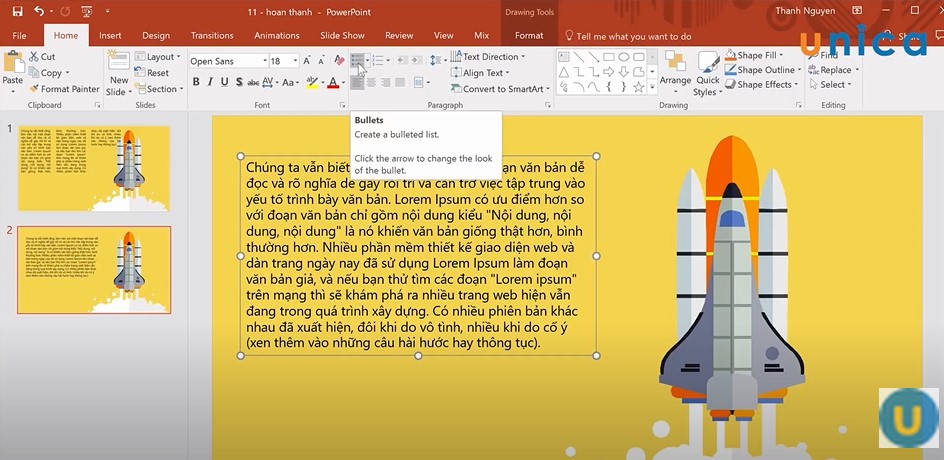Screen dimensions: 944x460
Task: Click the Increase List Level icon
Action: click(x=416, y=60)
